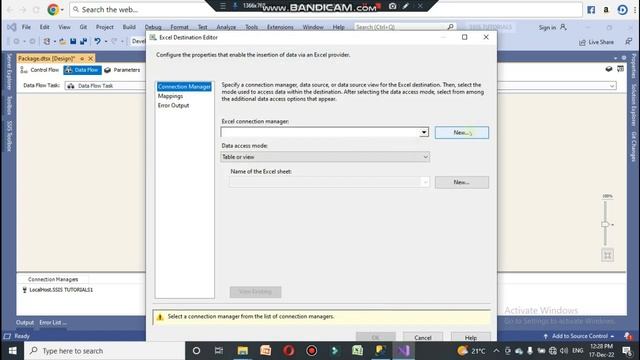The width and height of the screenshot is (640, 360).
Task: Click the Visual Studio Search (Ctrl+Q) box
Action: click(404, 27)
